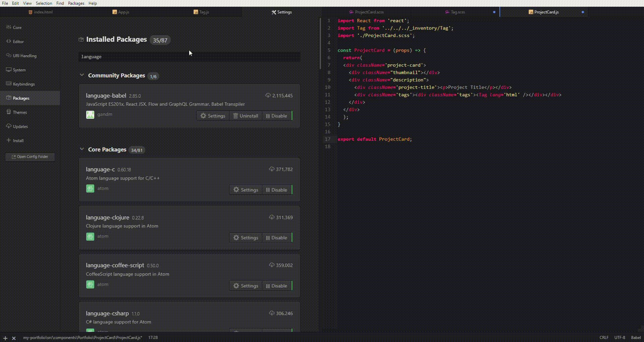Click the package filter search field

pyautogui.click(x=189, y=57)
